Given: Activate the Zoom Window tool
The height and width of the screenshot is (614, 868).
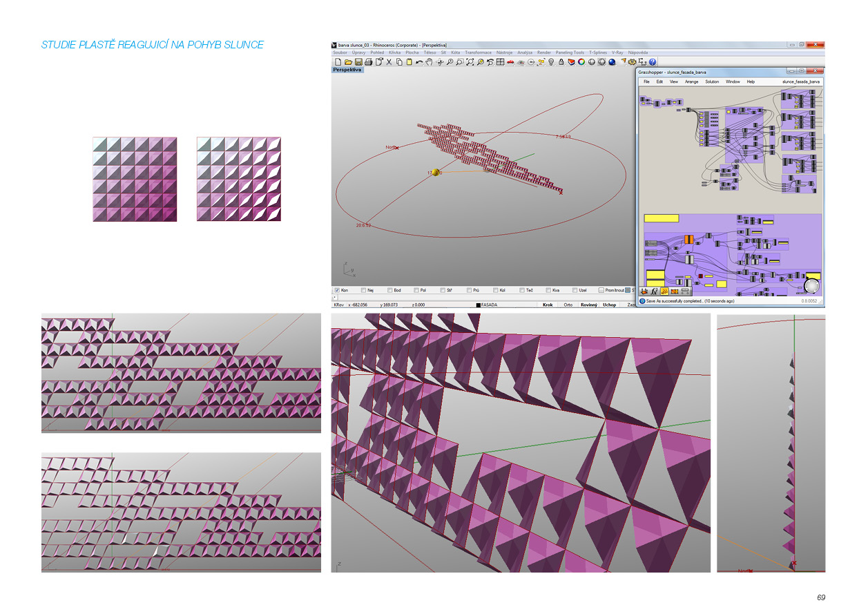Looking at the screenshot, I should 460,62.
